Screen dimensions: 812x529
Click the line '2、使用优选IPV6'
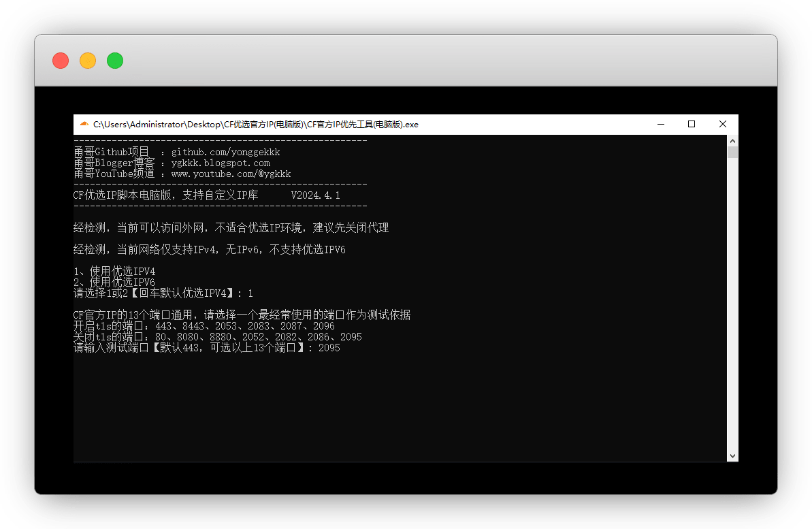tap(114, 283)
